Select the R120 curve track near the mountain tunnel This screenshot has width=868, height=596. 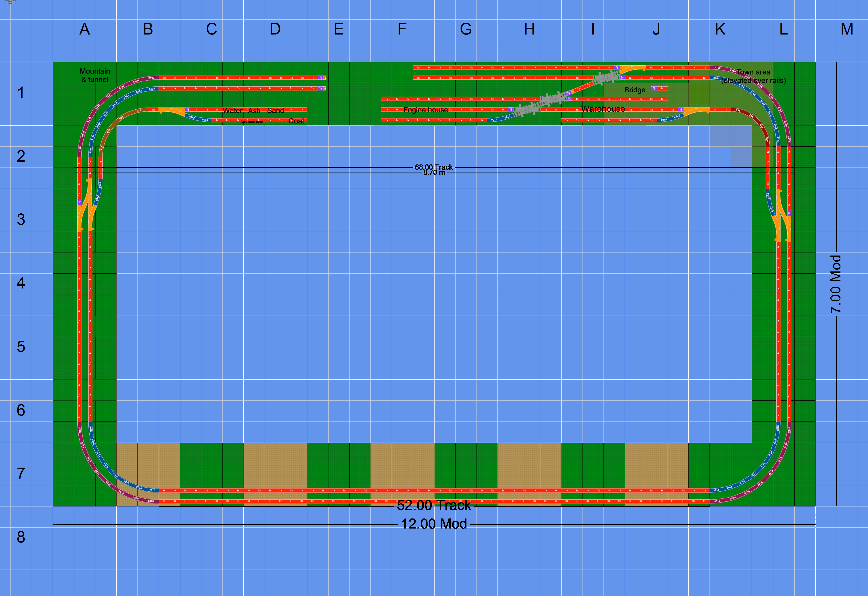152,78
